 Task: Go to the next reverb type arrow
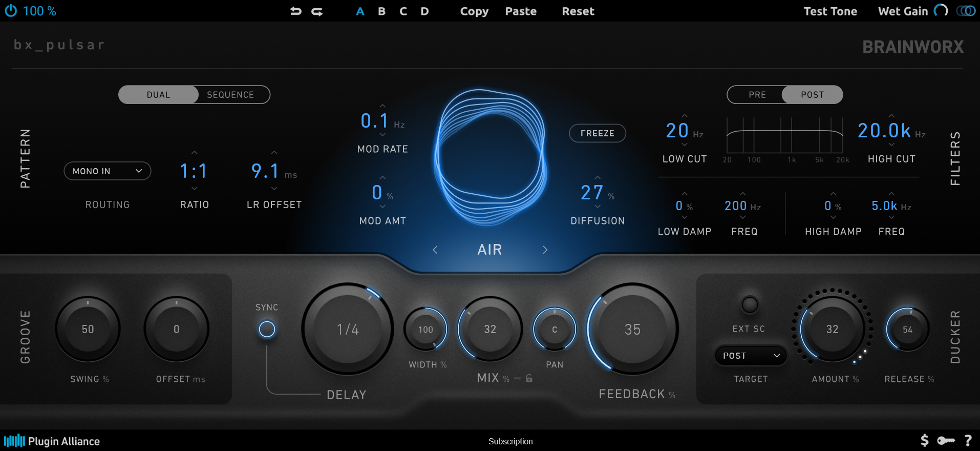545,250
